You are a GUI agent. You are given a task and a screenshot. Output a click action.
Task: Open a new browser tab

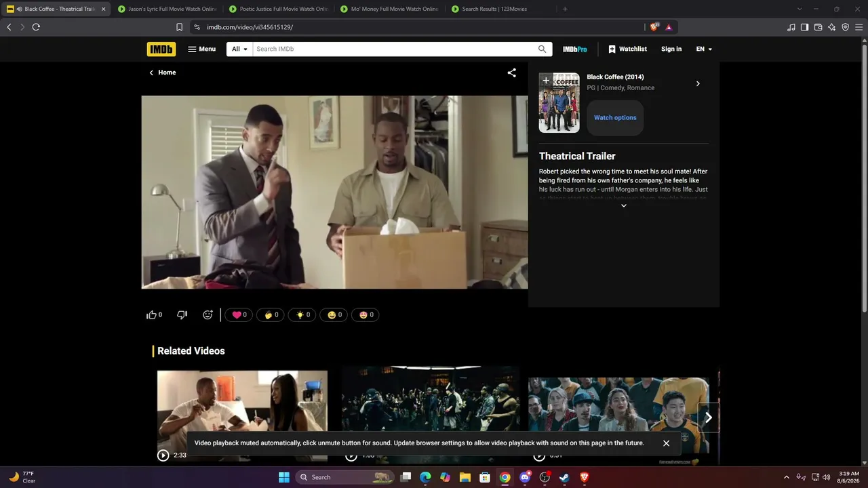coord(565,9)
